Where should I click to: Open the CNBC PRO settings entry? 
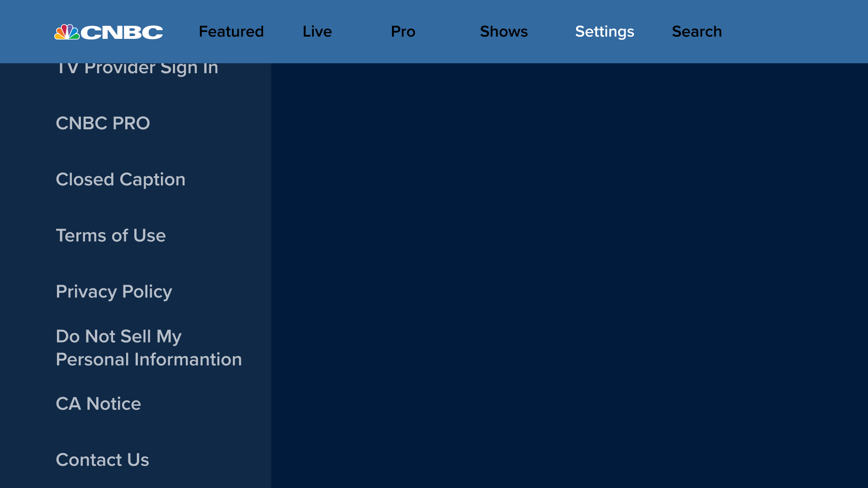point(103,123)
